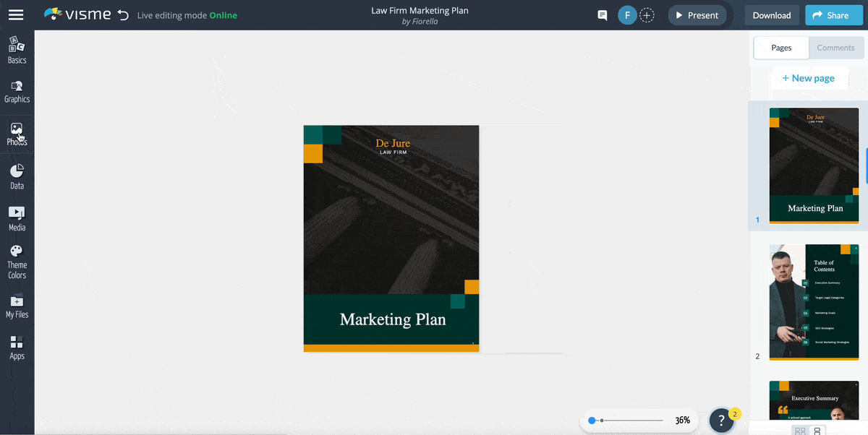Click the zoom slider handle

coord(592,420)
